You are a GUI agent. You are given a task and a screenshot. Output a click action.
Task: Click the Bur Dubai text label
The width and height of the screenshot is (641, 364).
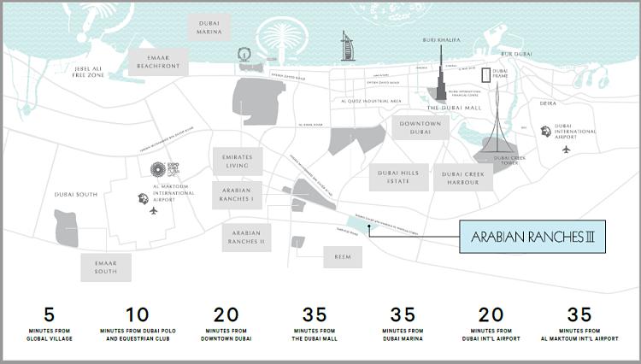click(517, 54)
